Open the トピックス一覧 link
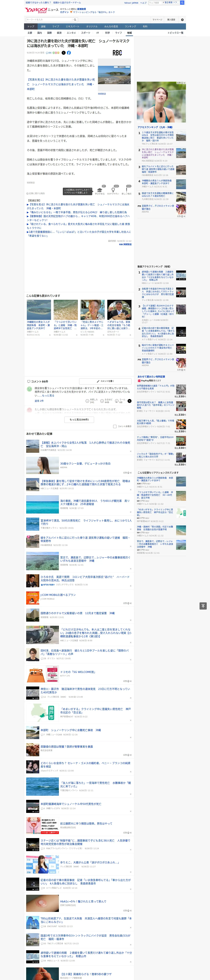The width and height of the screenshot is (210, 980). 175,33
